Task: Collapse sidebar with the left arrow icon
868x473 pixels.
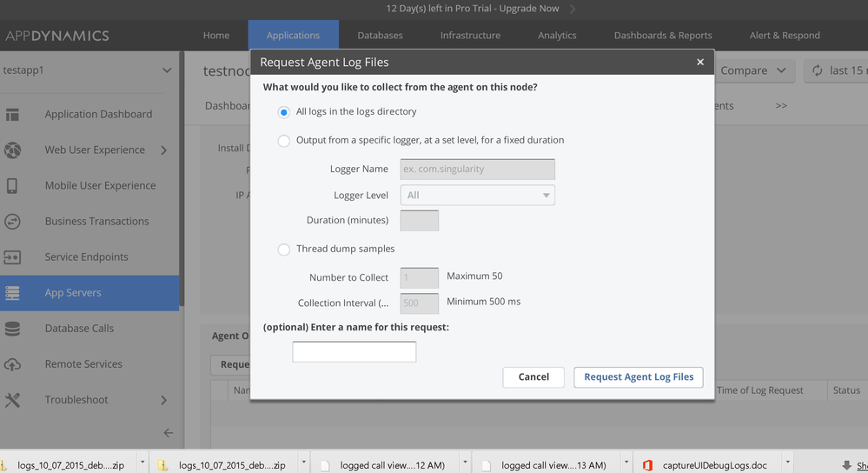Action: [x=169, y=433]
